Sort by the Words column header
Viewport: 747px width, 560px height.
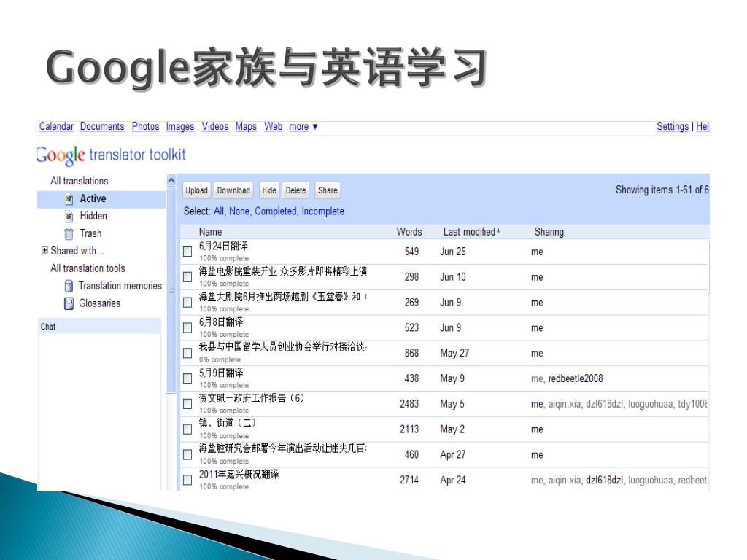pos(409,232)
